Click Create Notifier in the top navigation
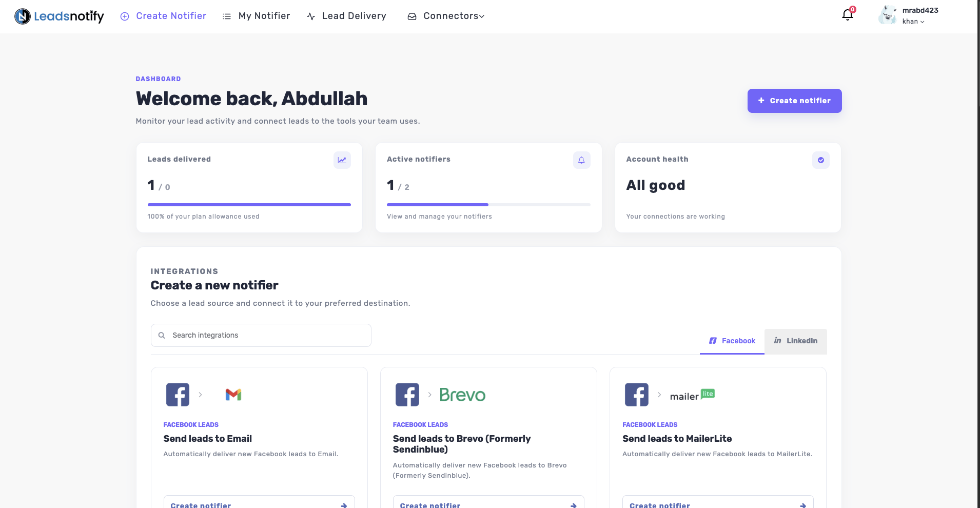The width and height of the screenshot is (980, 508). click(x=163, y=16)
